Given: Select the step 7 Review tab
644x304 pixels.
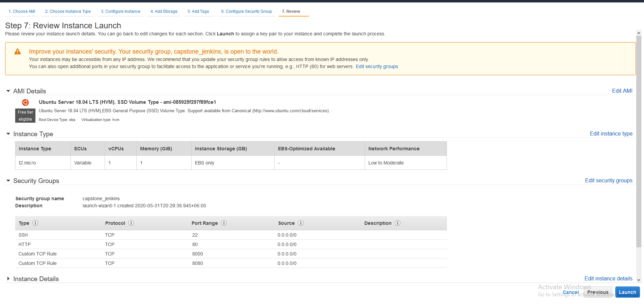Looking at the screenshot, I should 291,11.
